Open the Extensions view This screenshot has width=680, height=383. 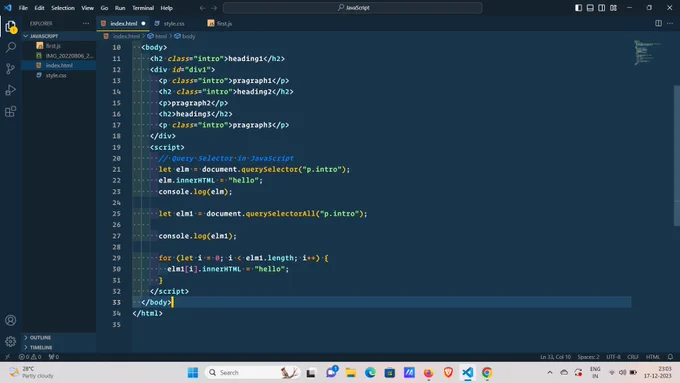[x=10, y=111]
